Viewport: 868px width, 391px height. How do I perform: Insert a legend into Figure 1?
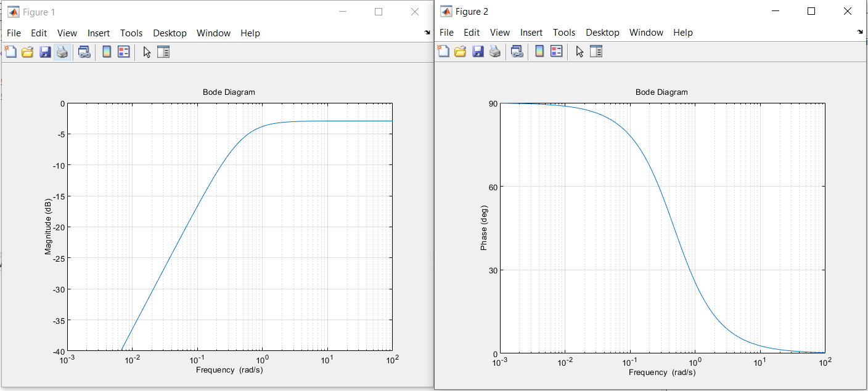pos(123,52)
